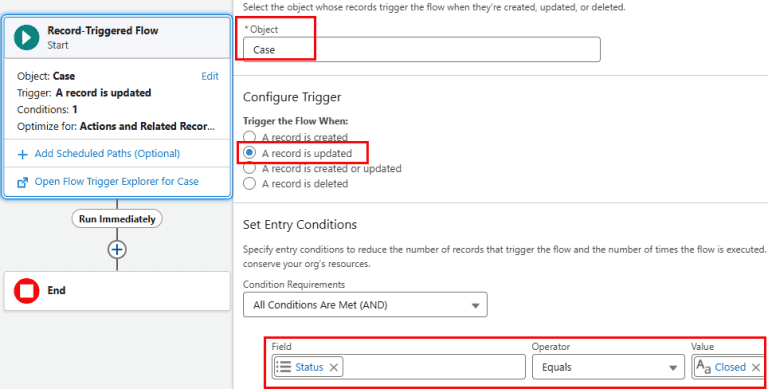Clear the Closed value pill
This screenshot has height=389, width=768.
click(756, 367)
